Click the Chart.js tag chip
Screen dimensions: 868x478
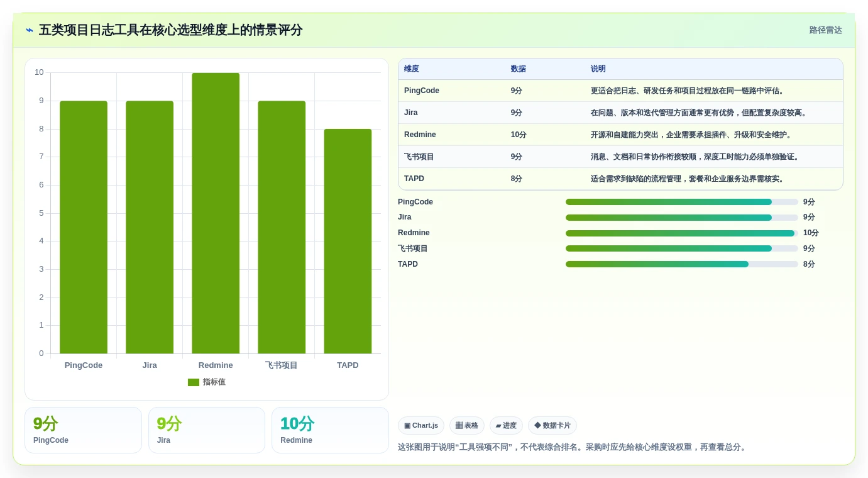[x=421, y=426]
